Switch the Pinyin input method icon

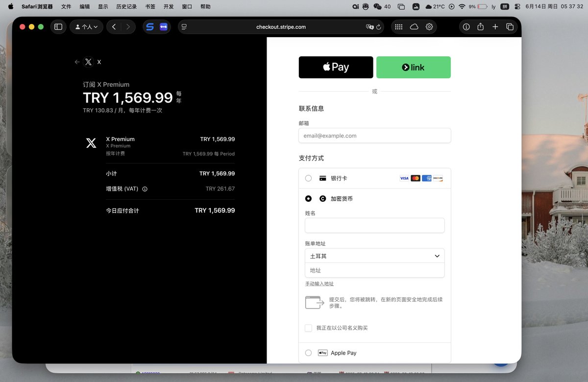(x=505, y=7)
